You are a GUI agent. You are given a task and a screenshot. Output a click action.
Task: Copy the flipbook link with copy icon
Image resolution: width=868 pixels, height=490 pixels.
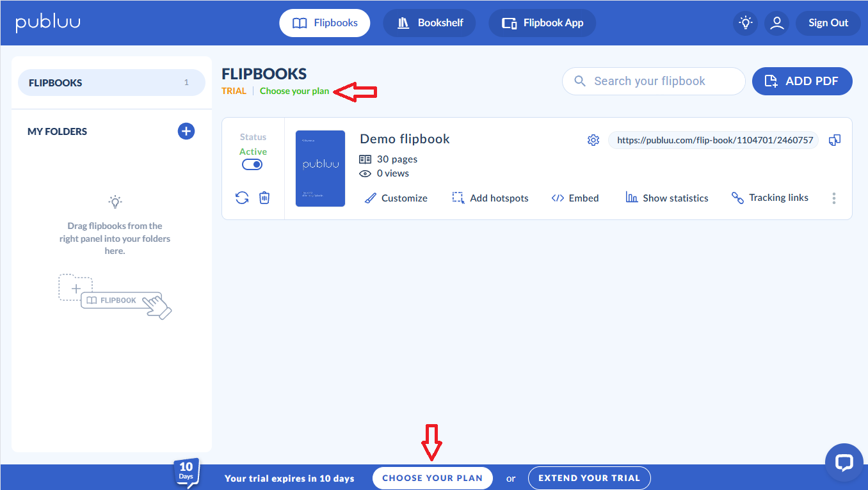coord(835,140)
